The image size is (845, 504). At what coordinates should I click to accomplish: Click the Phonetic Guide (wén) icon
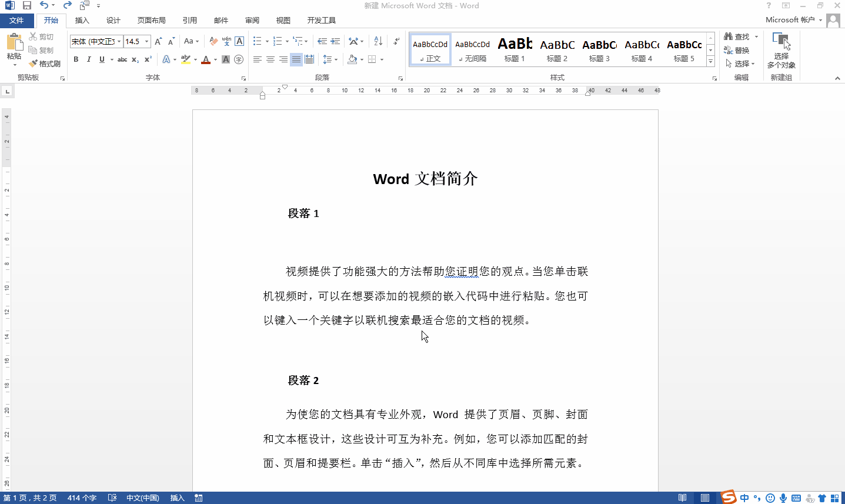coord(226,41)
